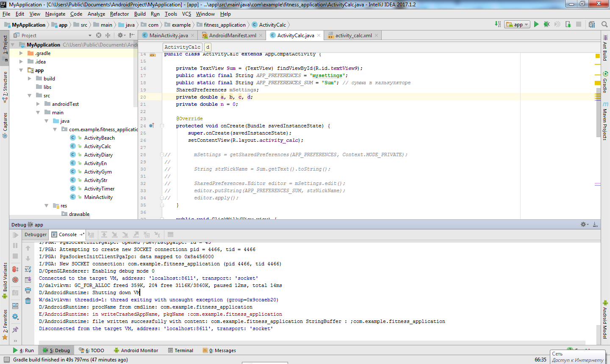The image size is (610, 364).
Task: Expand the .idea folder
Action: point(21,62)
